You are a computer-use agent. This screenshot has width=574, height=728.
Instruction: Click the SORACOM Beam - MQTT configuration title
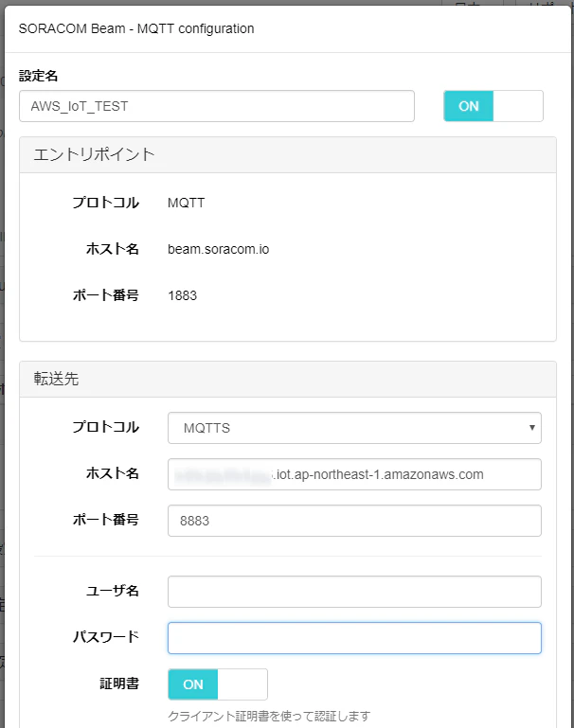(136, 28)
